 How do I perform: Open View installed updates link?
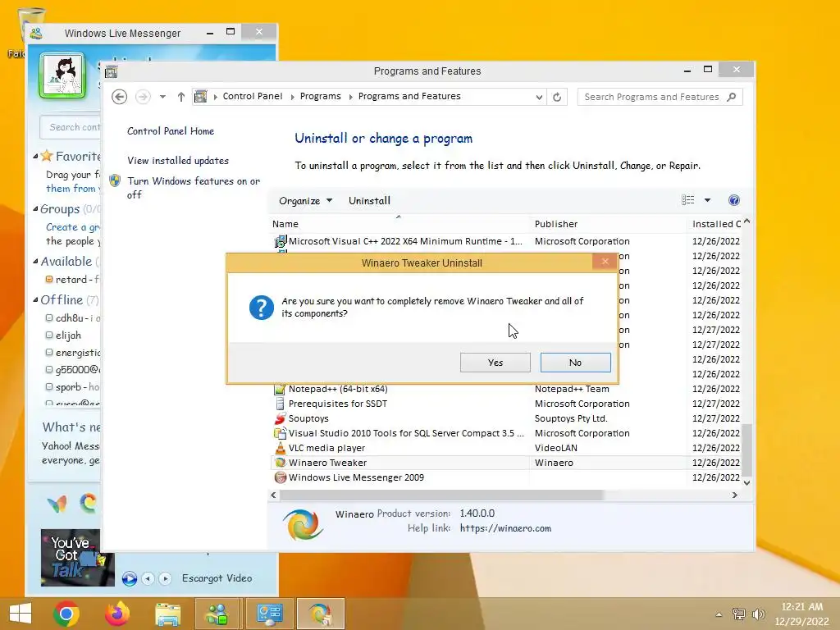[x=178, y=161]
